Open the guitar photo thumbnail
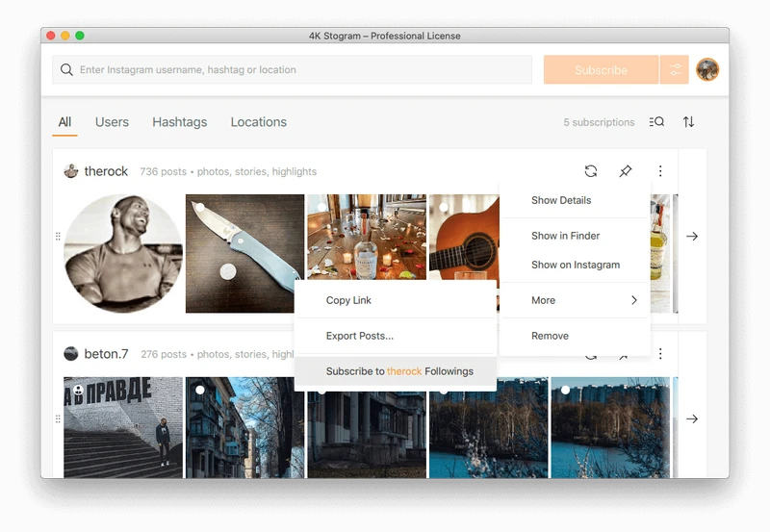The width and height of the screenshot is (770, 532). click(464, 237)
